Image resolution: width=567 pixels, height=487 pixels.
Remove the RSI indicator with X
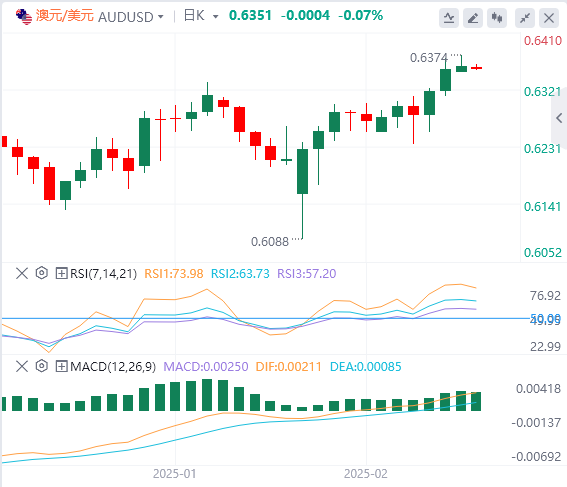point(22,273)
